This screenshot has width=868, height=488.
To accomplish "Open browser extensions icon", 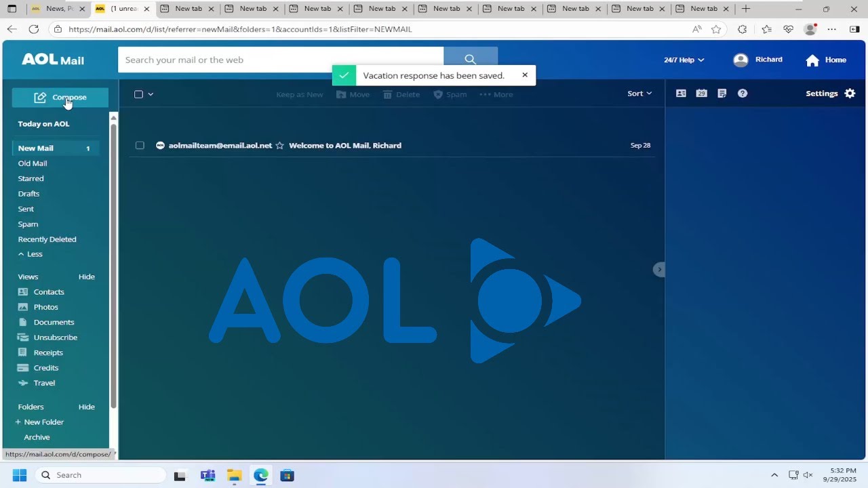I will (x=742, y=29).
